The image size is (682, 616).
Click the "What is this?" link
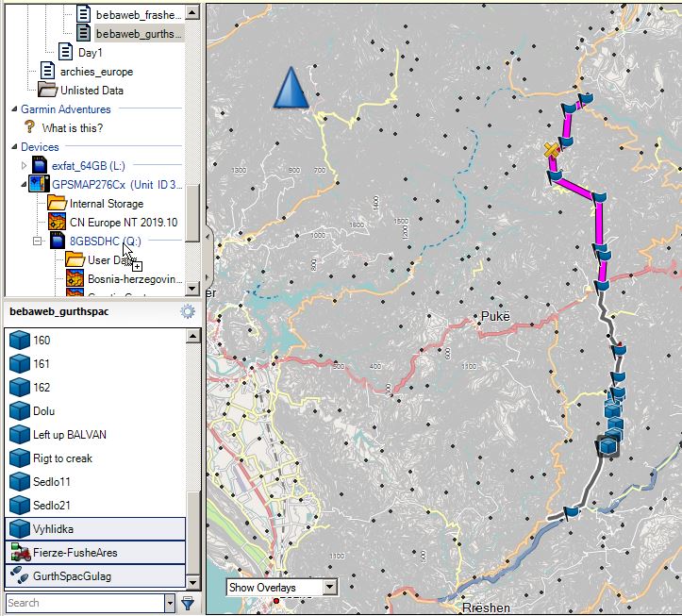pyautogui.click(x=72, y=128)
